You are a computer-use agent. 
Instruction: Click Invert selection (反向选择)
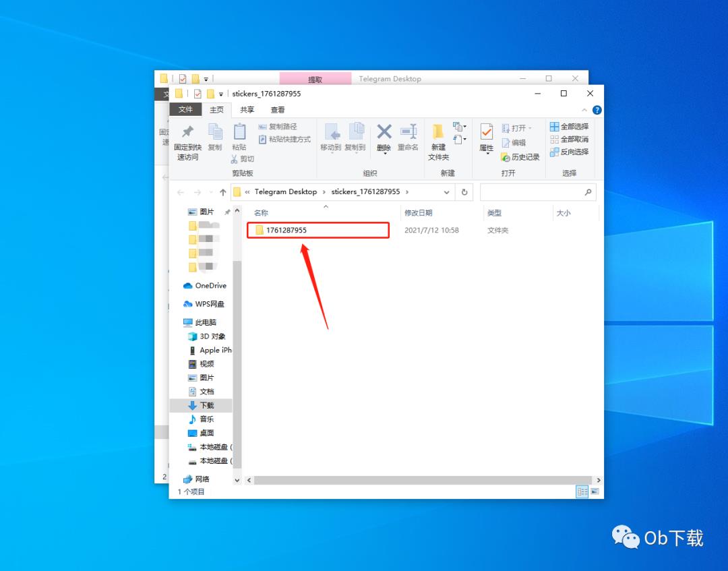pos(569,152)
